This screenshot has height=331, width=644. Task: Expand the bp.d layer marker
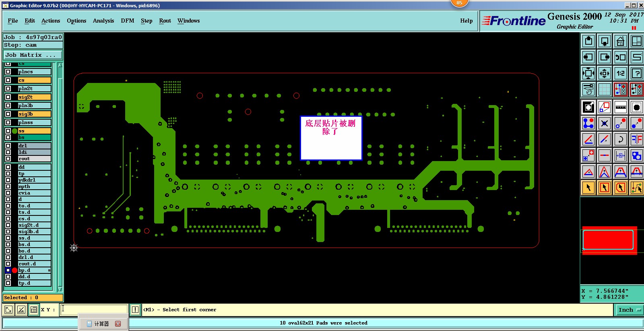pos(49,270)
